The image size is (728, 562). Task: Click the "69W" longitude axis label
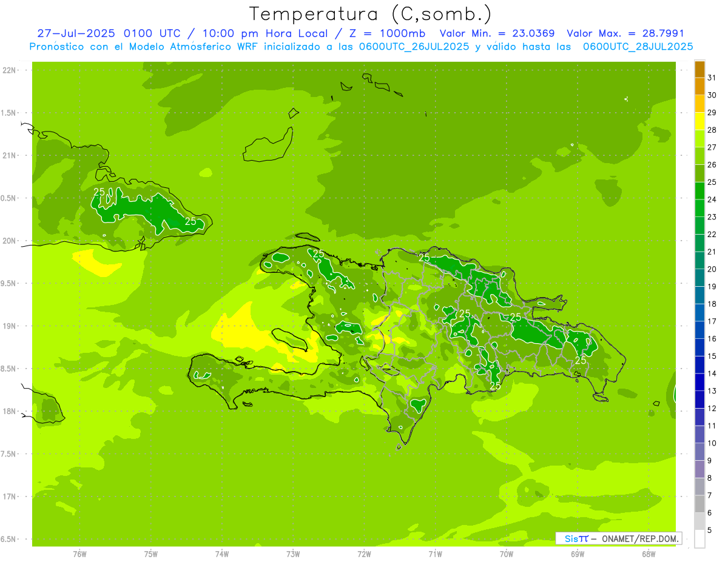point(578,554)
